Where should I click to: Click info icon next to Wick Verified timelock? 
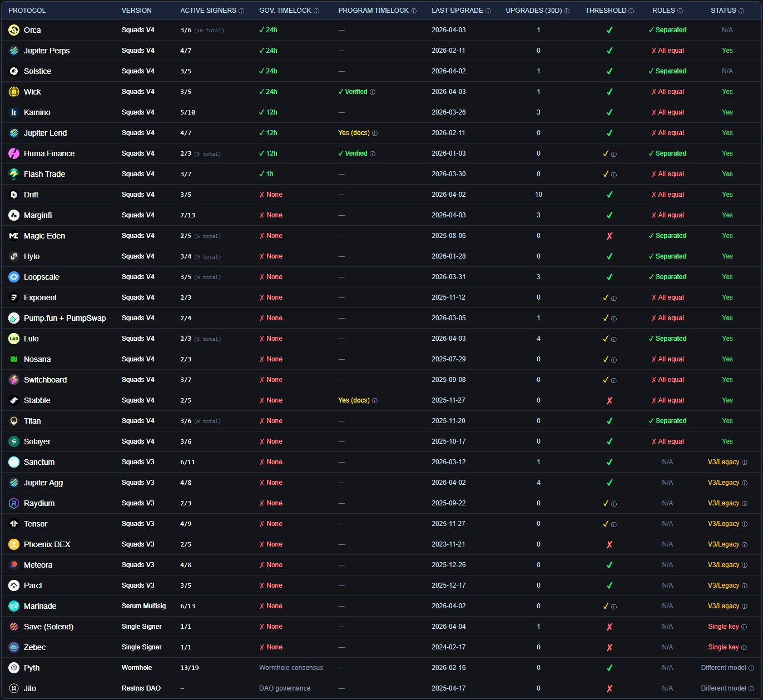pos(373,92)
